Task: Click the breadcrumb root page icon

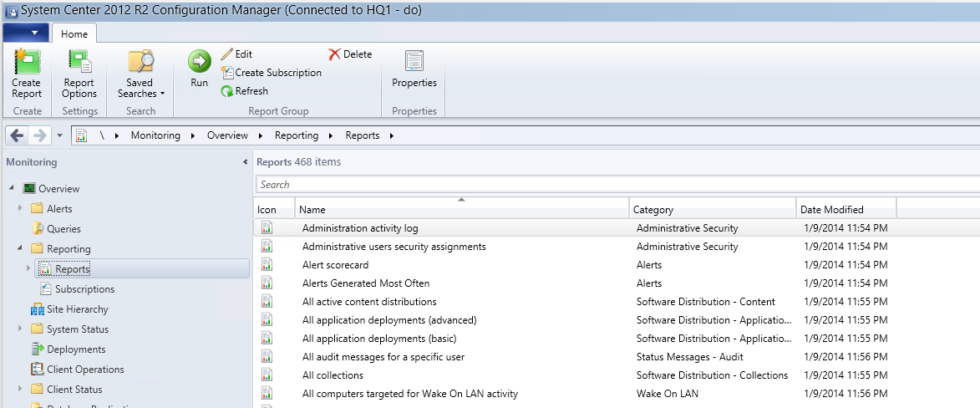Action: [x=81, y=135]
